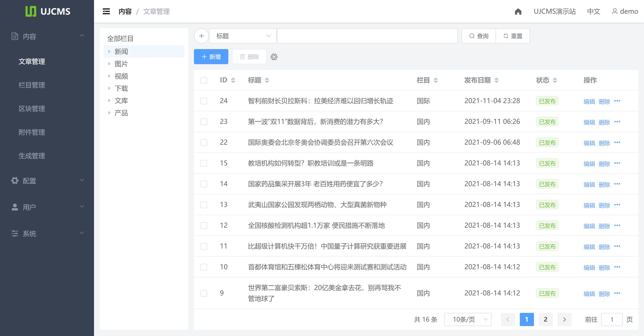This screenshot has height=336, width=644.
Task: Open the column settings gear icon
Action: click(x=274, y=57)
